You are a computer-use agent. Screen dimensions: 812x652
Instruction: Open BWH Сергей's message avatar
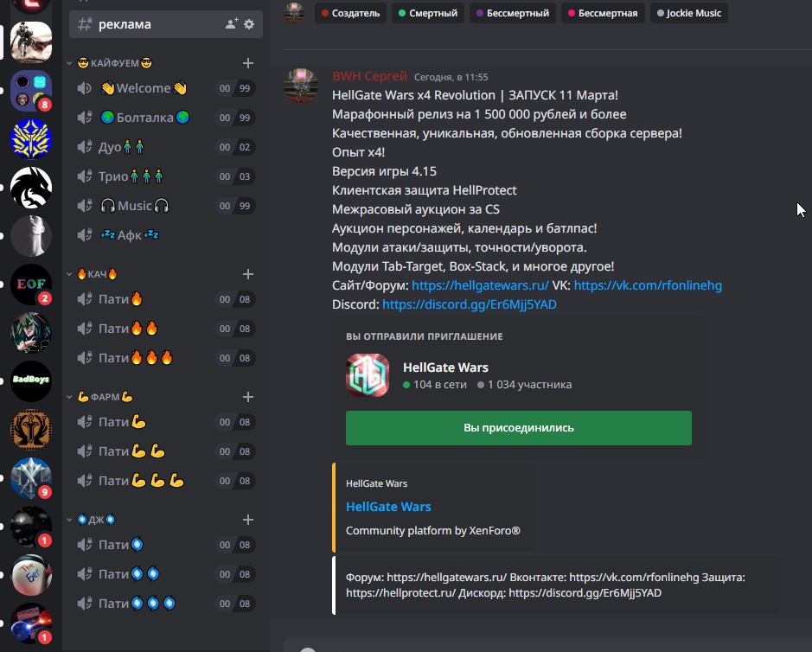(x=300, y=85)
